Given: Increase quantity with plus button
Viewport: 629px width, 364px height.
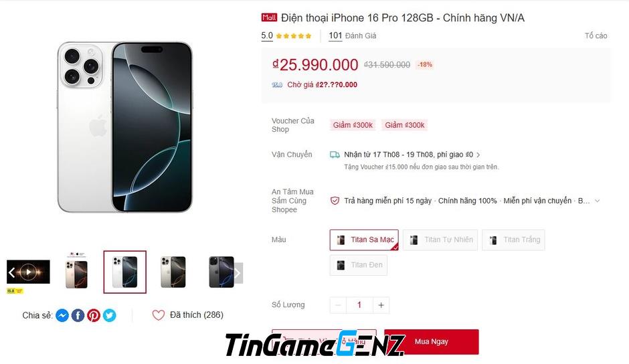Looking at the screenshot, I should click(381, 305).
